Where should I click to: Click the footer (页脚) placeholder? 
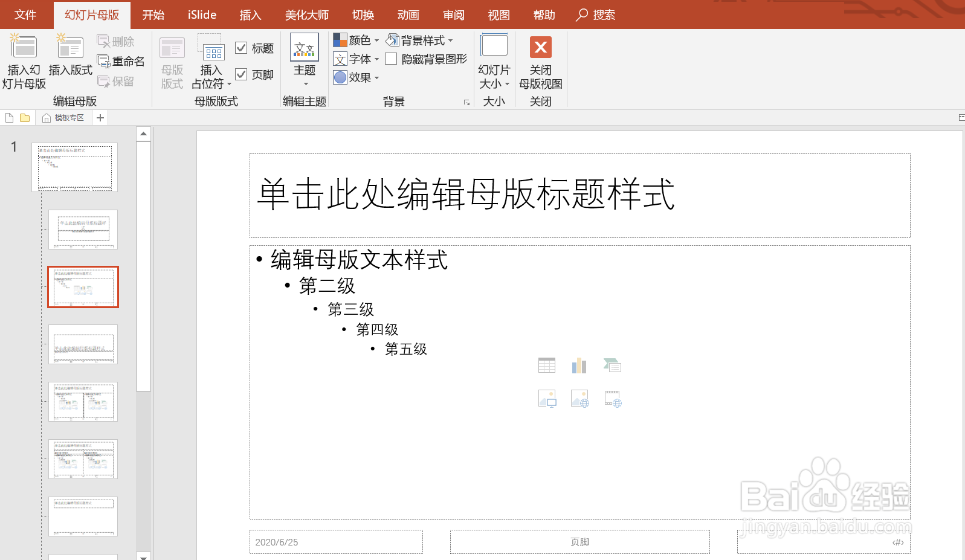tap(580, 542)
